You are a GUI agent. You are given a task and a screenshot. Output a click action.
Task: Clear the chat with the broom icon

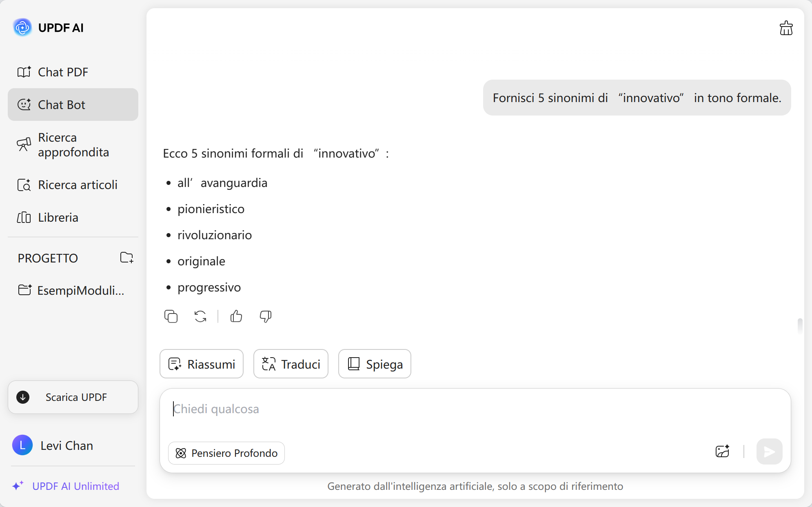pyautogui.click(x=785, y=28)
